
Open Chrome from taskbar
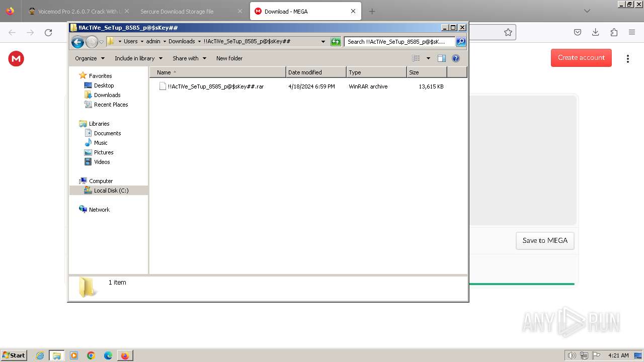pyautogui.click(x=91, y=355)
